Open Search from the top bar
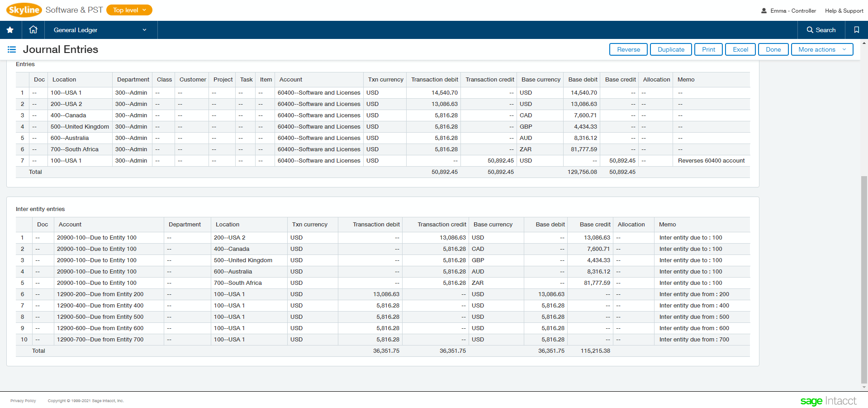Image resolution: width=868 pixels, height=408 pixels. click(821, 29)
